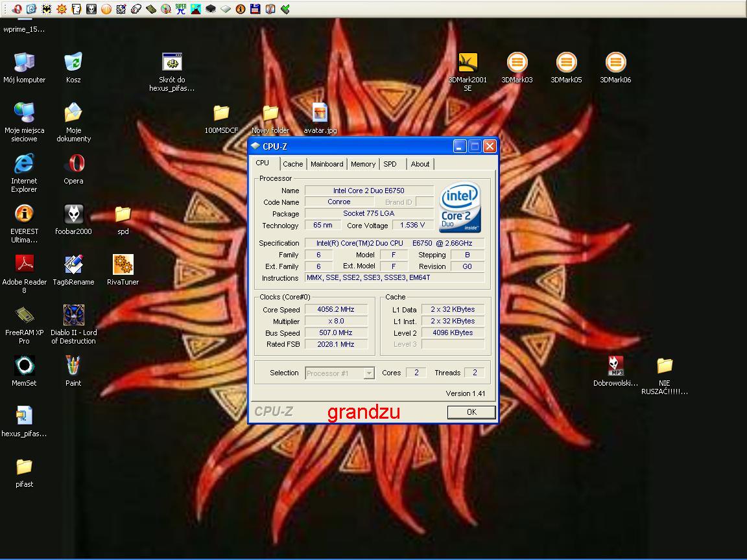This screenshot has width=747, height=560.
Task: Click the Rated FSB value 2028.1 MHz
Action: click(x=336, y=344)
